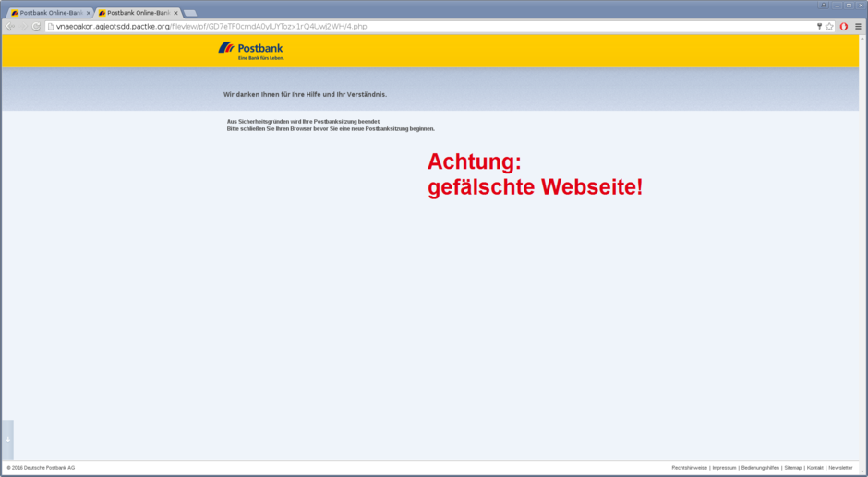Click the page info icon in address bar
The image size is (868, 477).
pos(51,26)
